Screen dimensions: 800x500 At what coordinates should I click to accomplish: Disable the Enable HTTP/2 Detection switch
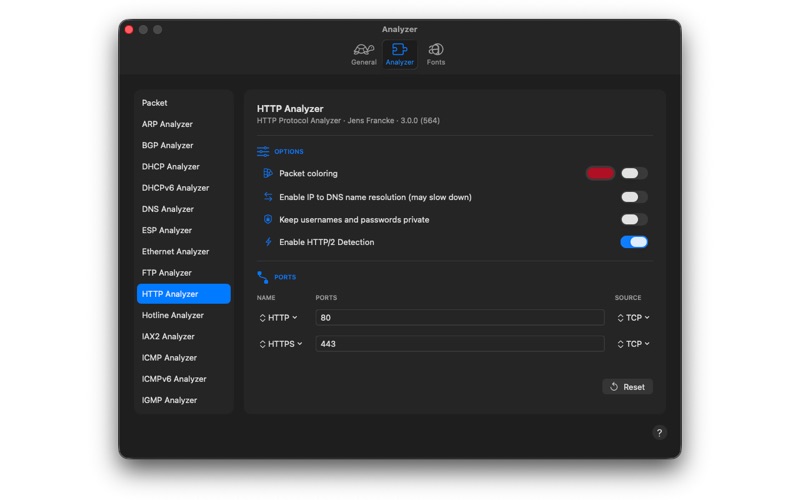tap(634, 242)
